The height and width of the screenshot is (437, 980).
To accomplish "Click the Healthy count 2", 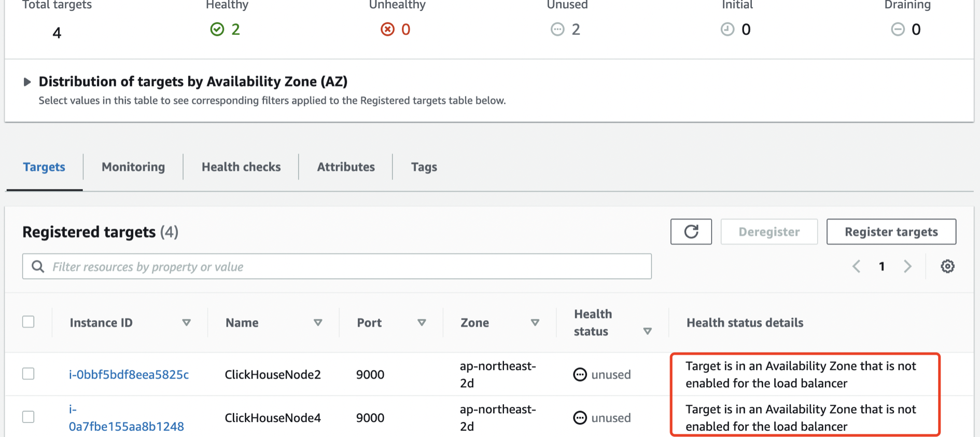I will [235, 29].
